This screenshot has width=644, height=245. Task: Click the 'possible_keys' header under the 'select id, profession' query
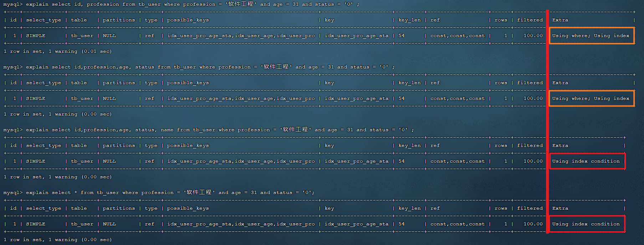188,20
